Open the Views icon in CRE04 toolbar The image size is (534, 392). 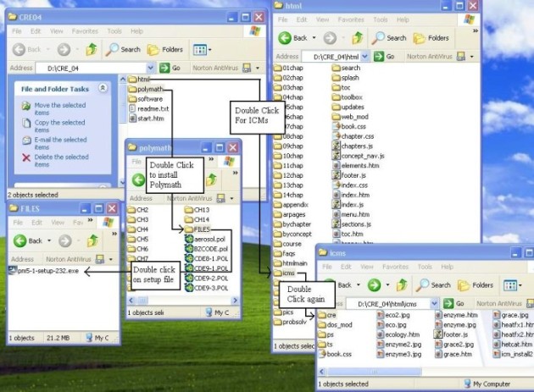tap(202, 49)
